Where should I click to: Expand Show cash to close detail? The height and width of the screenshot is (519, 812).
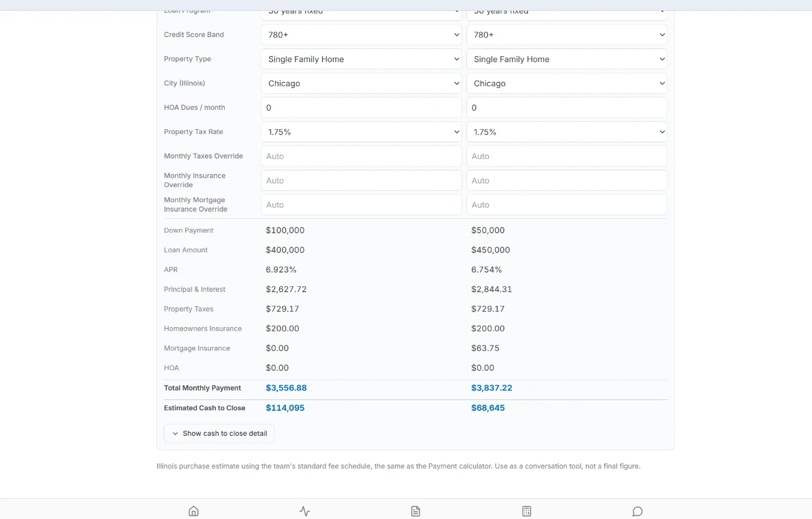219,433
